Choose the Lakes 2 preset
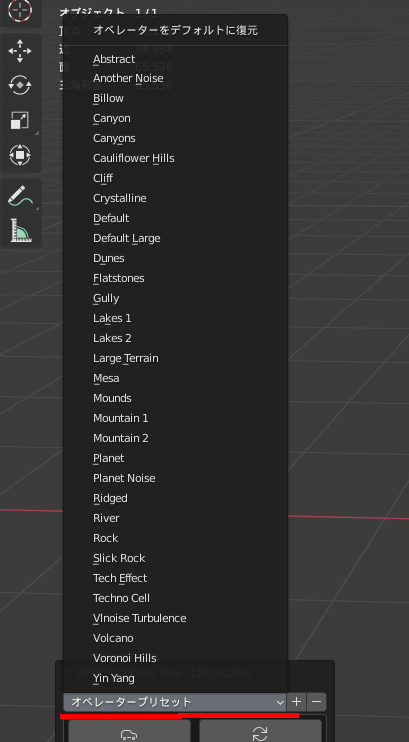The image size is (409, 742). tap(175, 338)
